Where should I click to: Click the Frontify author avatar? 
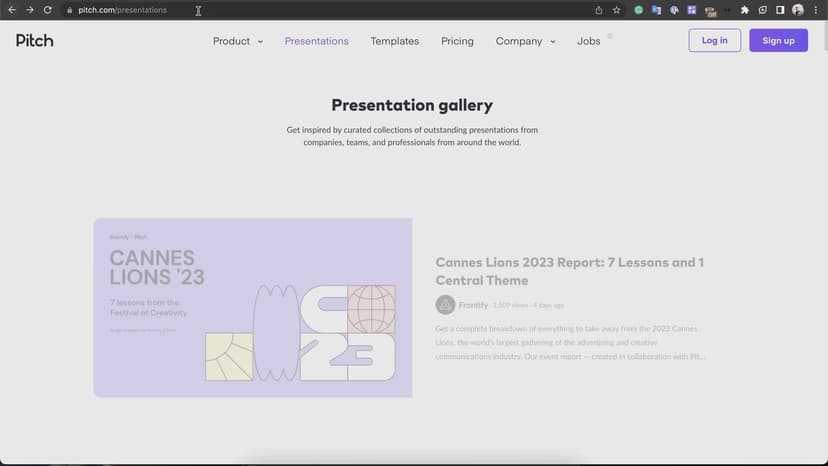[x=445, y=305]
